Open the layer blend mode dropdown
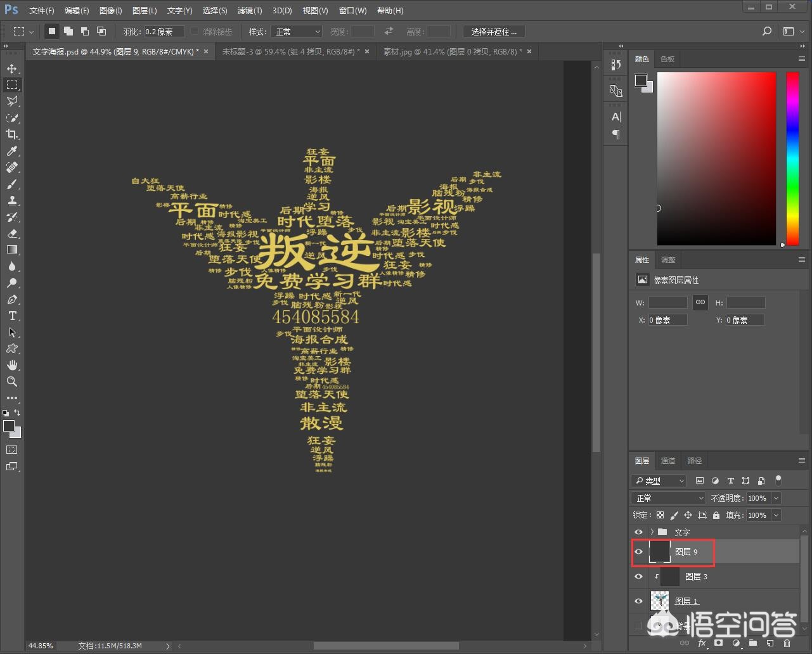This screenshot has width=812, height=654. click(x=667, y=498)
